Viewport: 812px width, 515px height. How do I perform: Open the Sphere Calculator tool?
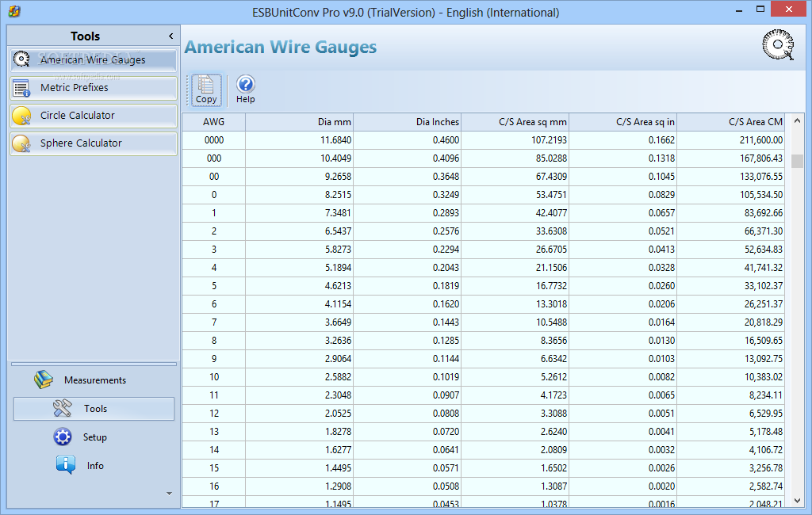tap(94, 143)
